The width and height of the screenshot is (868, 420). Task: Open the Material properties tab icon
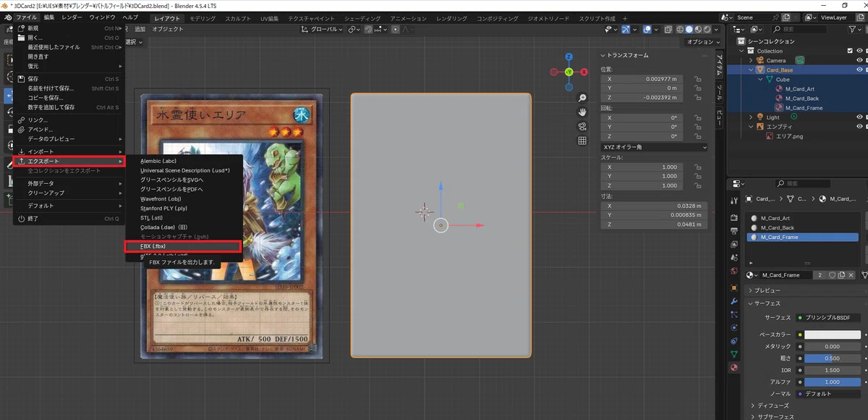pos(733,368)
